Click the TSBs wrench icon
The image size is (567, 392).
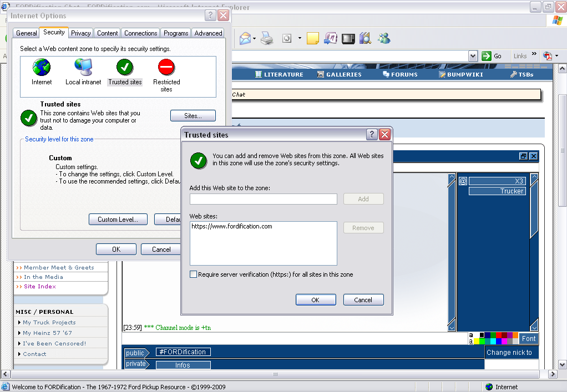click(x=514, y=74)
